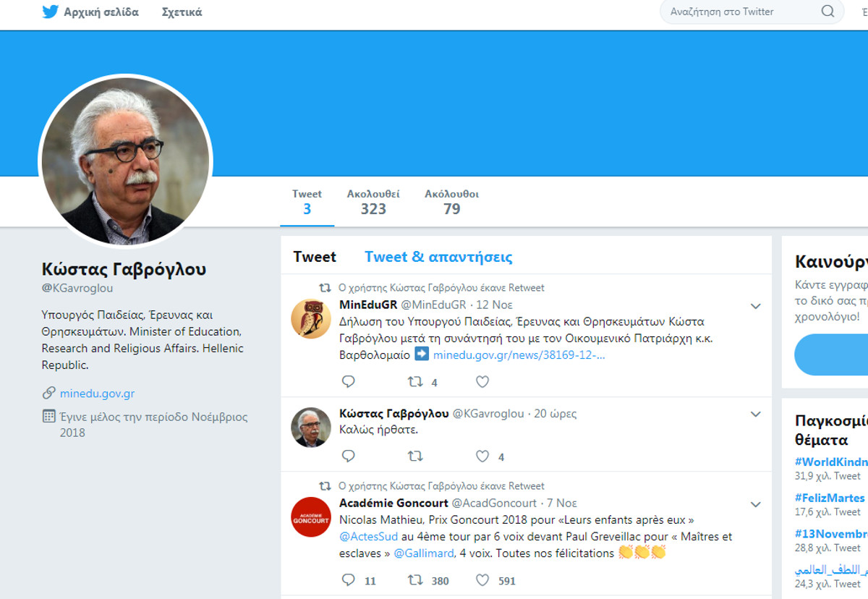Click the link chain icon beside minedu.gov.gr
The image size is (868, 599).
click(x=48, y=394)
